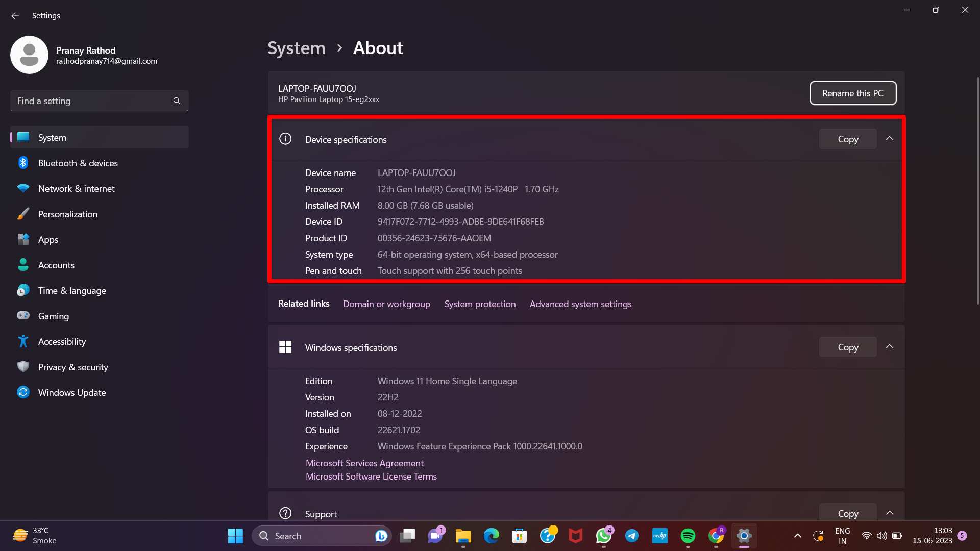Screen dimensions: 980x551
Task: Open the user profile avatar picture
Action: (29, 55)
